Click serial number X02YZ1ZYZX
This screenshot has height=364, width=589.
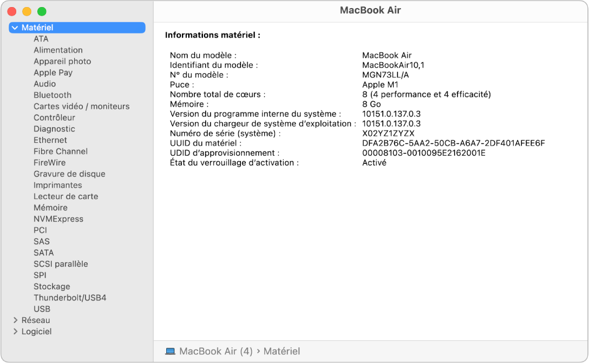pos(388,134)
